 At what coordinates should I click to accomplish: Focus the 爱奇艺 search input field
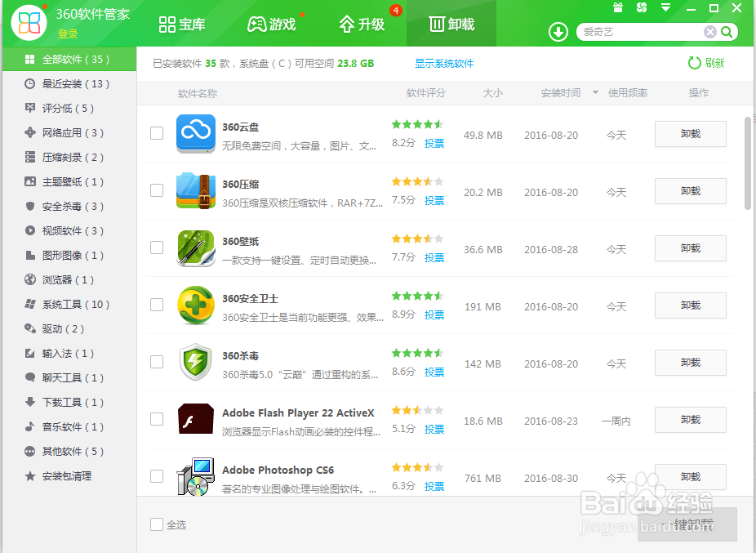point(641,33)
